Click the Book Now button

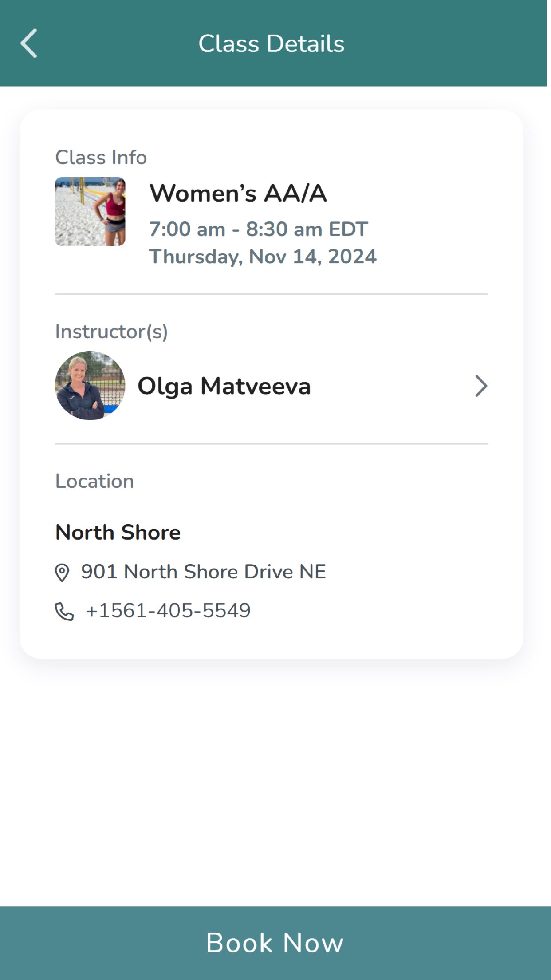coord(275,943)
